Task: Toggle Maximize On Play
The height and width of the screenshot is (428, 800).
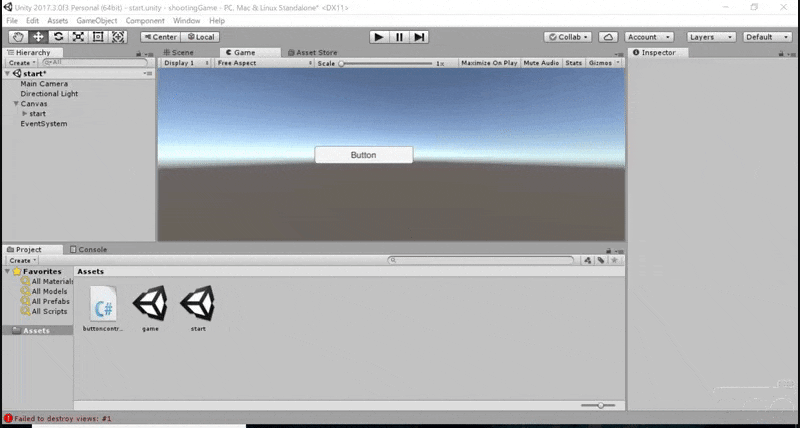Action: click(489, 63)
